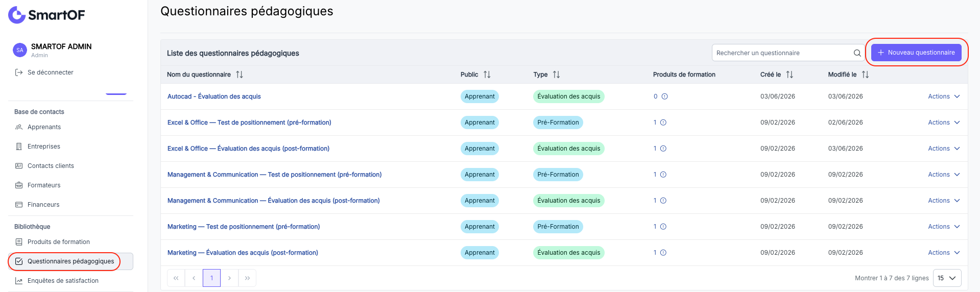Open Financeurs in sidebar
The image size is (980, 292).
coord(43,205)
